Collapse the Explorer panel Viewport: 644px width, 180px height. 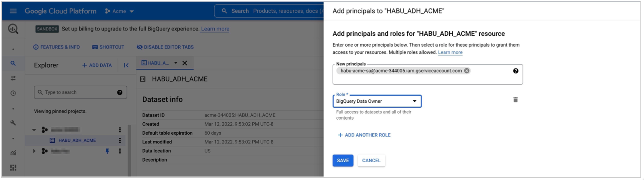[126, 65]
